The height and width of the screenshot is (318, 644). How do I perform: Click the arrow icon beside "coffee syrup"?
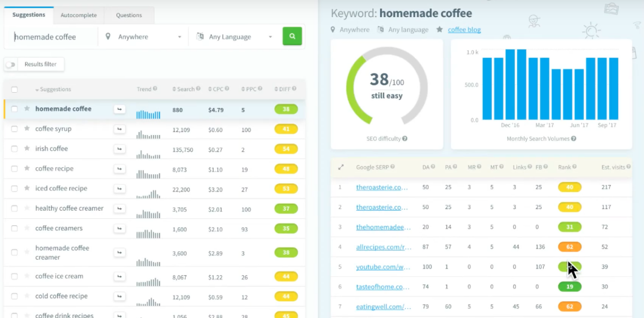click(x=119, y=129)
